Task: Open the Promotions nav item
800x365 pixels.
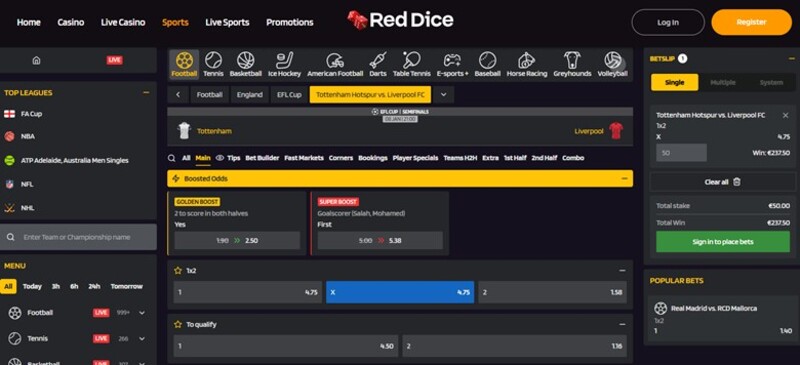Action: [290, 22]
